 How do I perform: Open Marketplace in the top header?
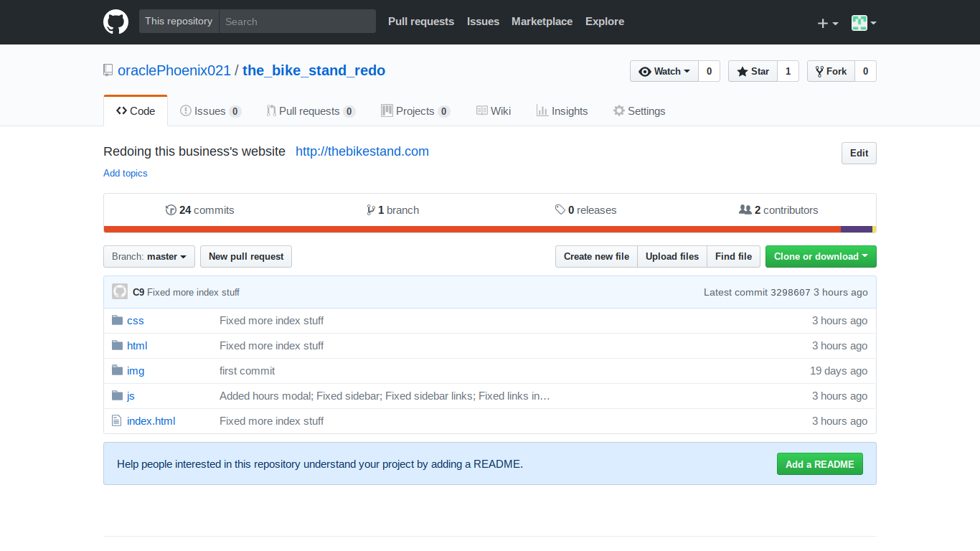tap(542, 22)
